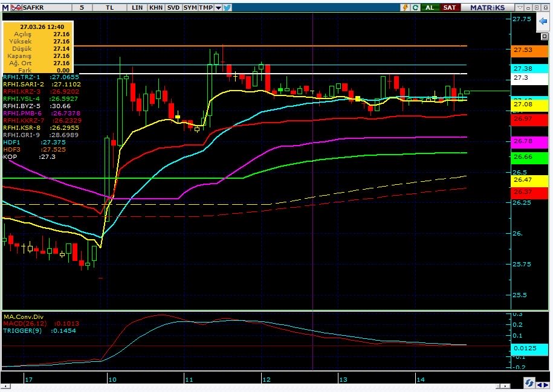Click the hour 10 time axis marker
Screen dimensions: 553x392
112,380
